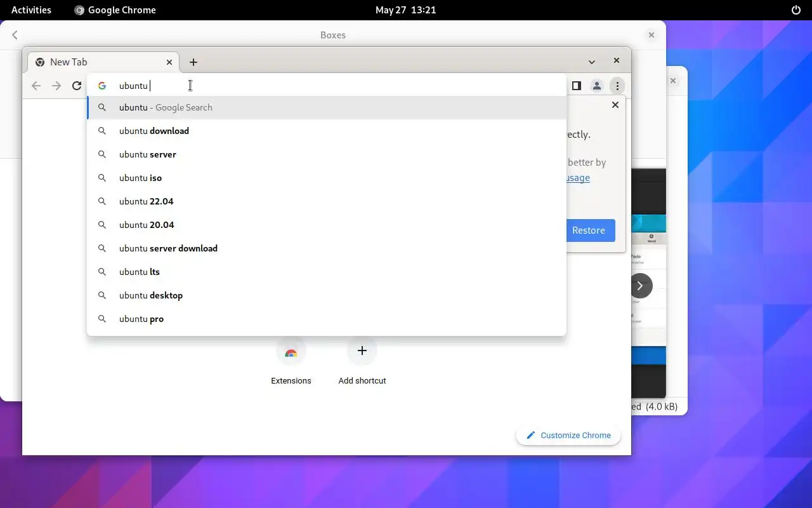This screenshot has height=508, width=812.
Task: Click the New Tab tab label
Action: [69, 62]
